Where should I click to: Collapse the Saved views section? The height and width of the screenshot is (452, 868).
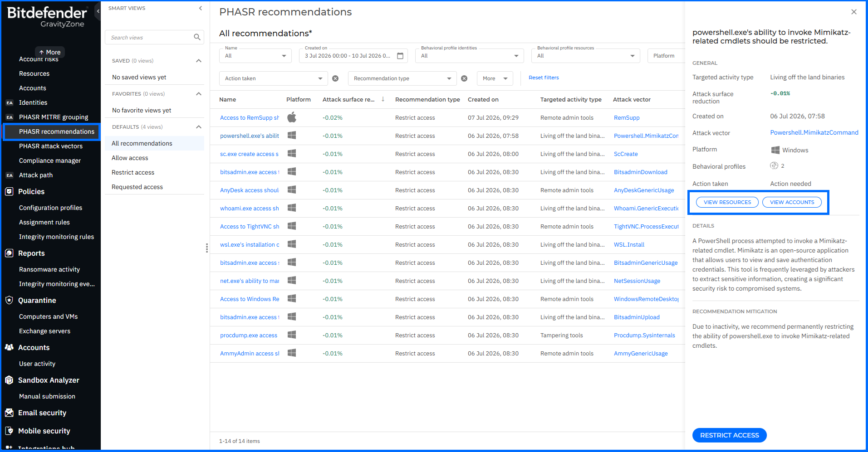[x=199, y=61]
